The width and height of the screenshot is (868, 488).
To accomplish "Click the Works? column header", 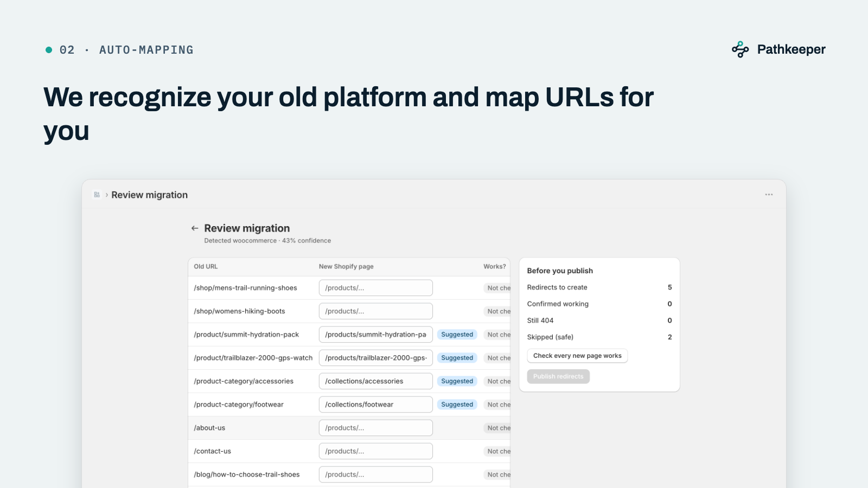I will pos(495,266).
